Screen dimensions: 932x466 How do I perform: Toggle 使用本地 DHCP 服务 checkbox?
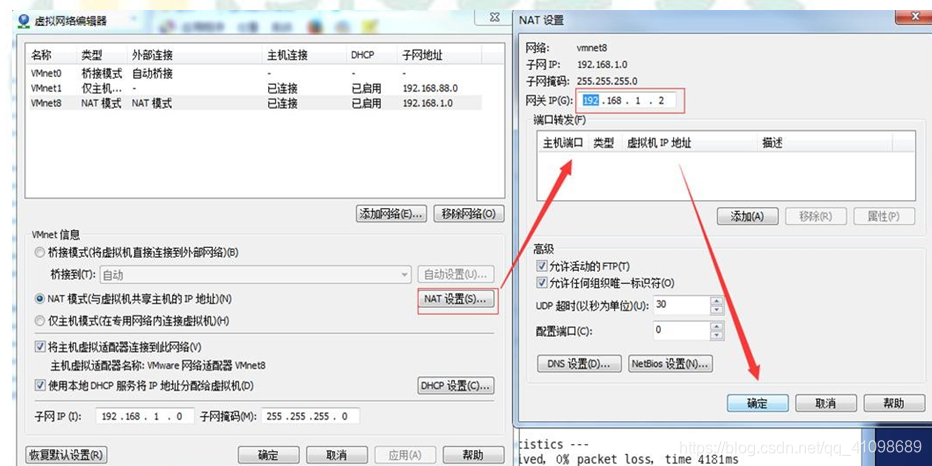tap(40, 386)
